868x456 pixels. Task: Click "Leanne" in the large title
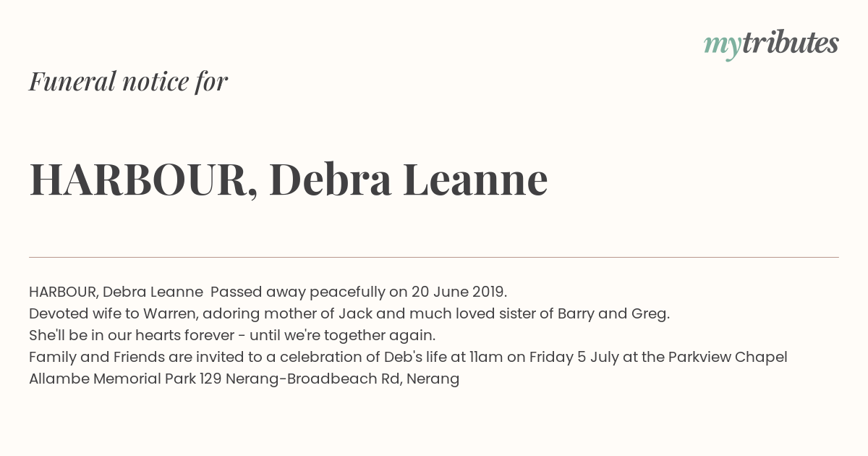tap(475, 180)
